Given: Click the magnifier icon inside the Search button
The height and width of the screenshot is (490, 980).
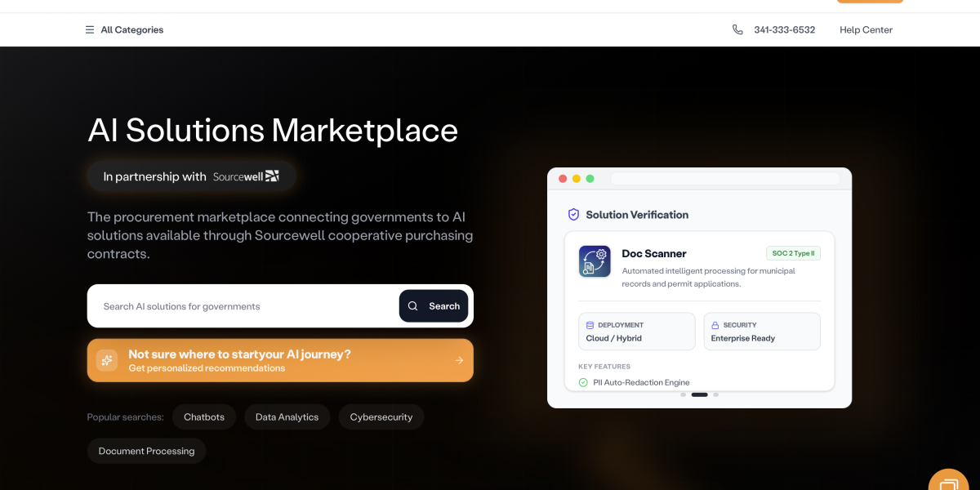Looking at the screenshot, I should (x=412, y=305).
